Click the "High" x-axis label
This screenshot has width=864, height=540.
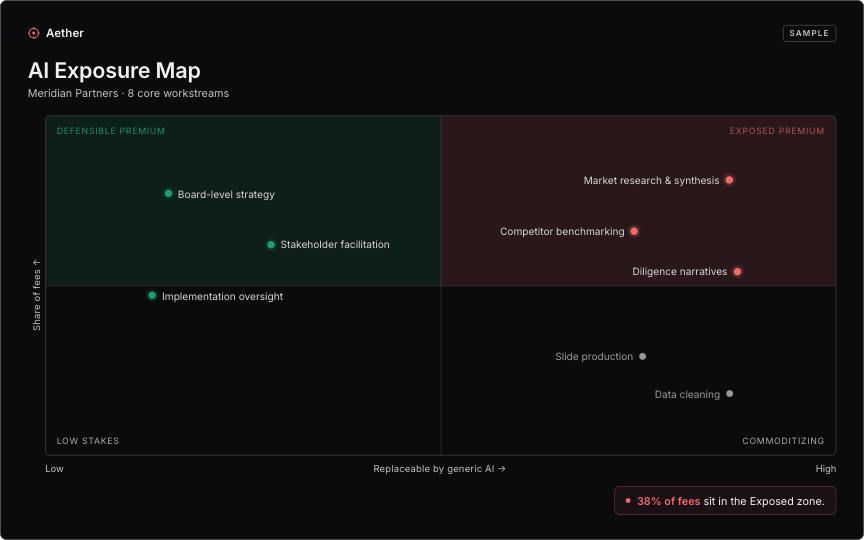point(826,469)
